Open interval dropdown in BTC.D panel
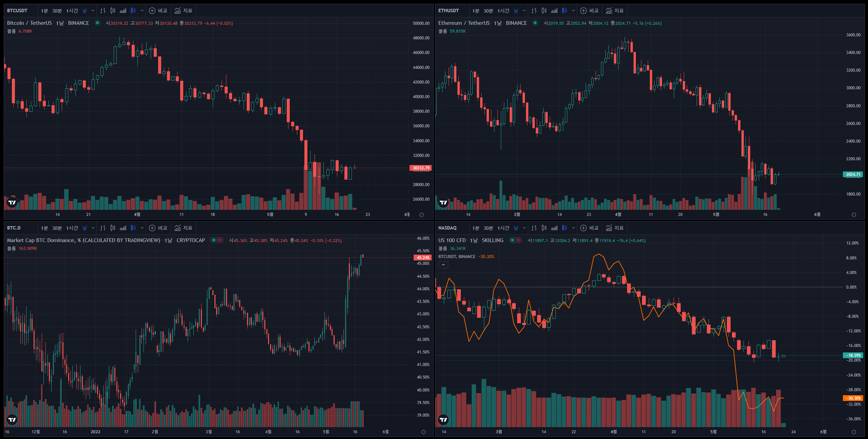The height and width of the screenshot is (439, 868). (x=93, y=228)
